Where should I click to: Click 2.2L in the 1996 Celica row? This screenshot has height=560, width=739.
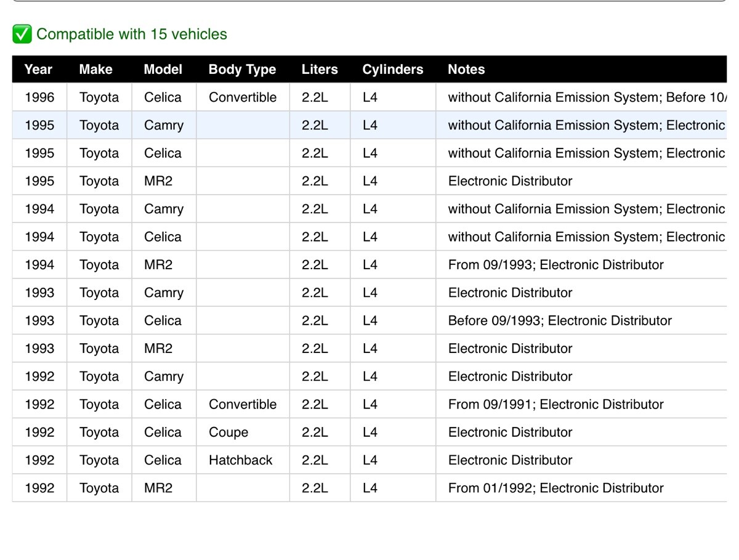pos(315,97)
